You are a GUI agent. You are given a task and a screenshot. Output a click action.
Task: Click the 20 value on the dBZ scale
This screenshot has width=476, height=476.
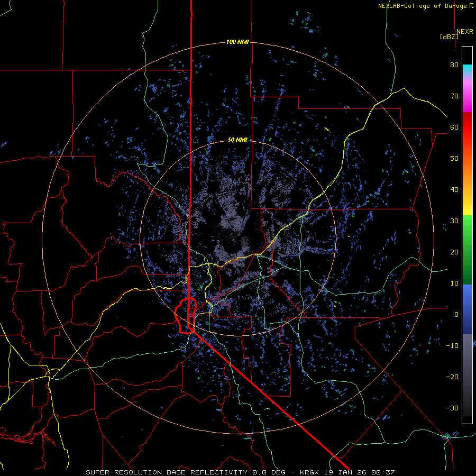(x=454, y=252)
